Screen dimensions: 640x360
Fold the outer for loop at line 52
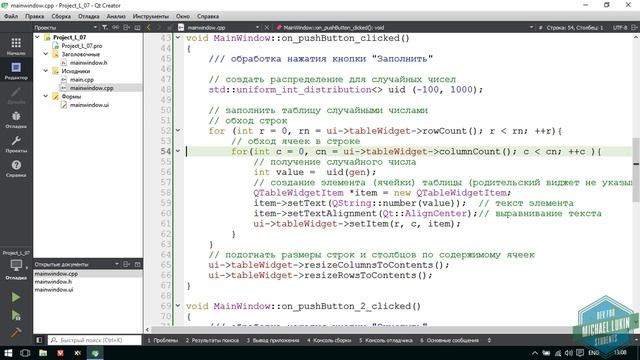tap(178, 131)
